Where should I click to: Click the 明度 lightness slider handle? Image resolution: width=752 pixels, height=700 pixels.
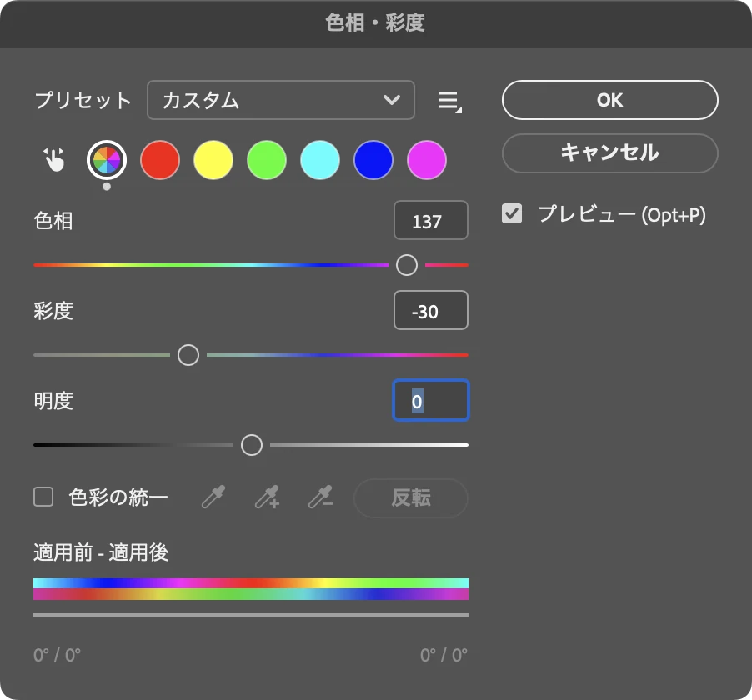tap(252, 445)
